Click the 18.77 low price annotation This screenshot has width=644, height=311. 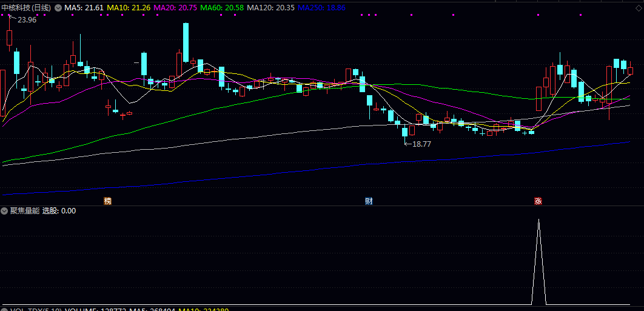(421, 144)
